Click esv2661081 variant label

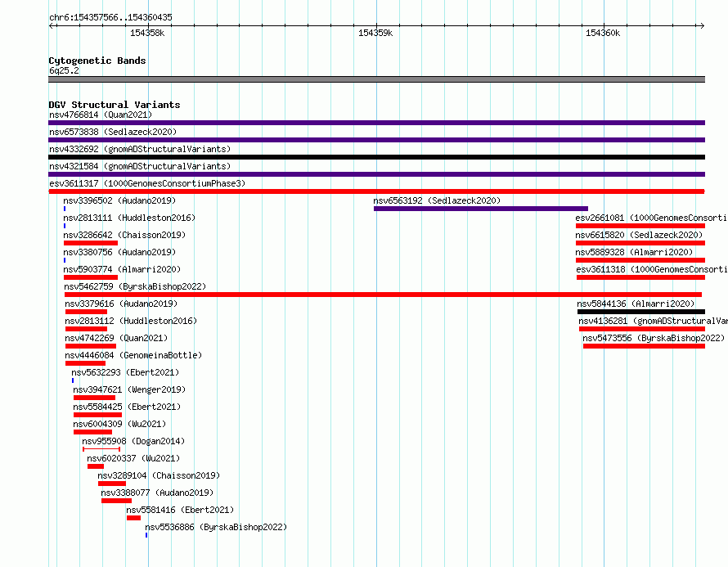point(651,218)
